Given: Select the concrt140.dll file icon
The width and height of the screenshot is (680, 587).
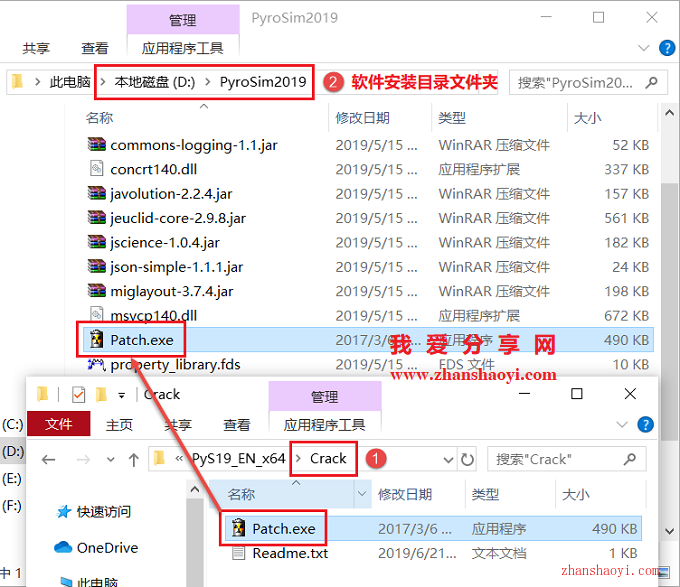Looking at the screenshot, I should [x=96, y=169].
